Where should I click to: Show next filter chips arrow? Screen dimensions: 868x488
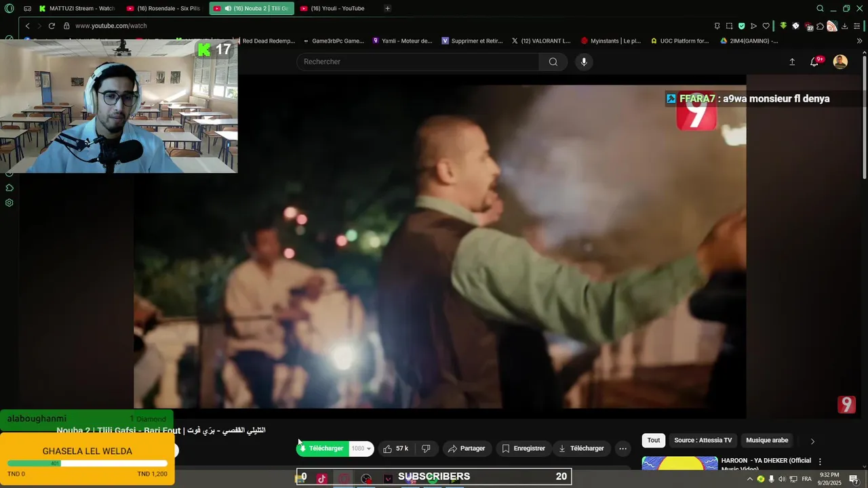[x=812, y=441]
